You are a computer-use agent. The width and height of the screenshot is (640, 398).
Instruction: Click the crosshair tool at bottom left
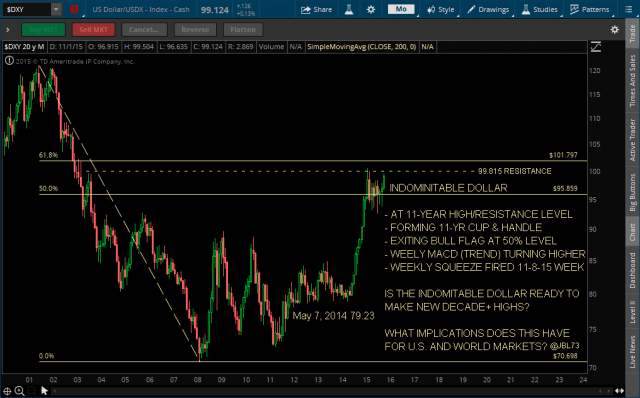pos(7,391)
